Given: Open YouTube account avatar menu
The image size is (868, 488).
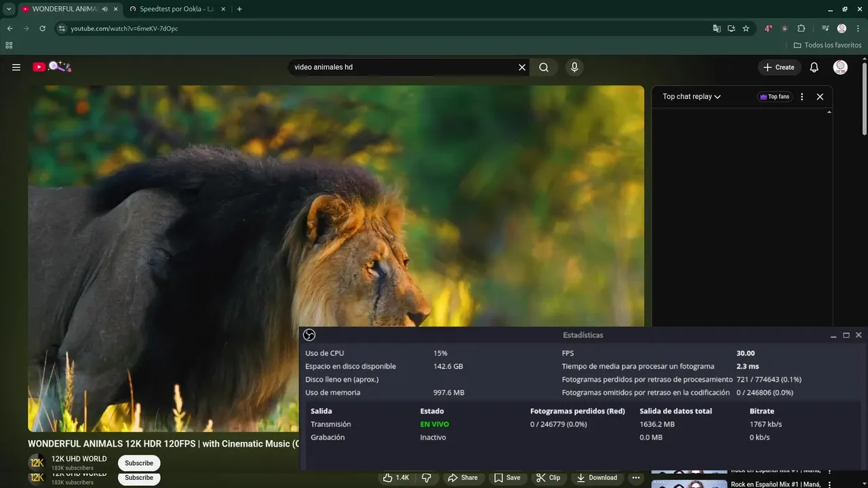Looking at the screenshot, I should [x=840, y=67].
